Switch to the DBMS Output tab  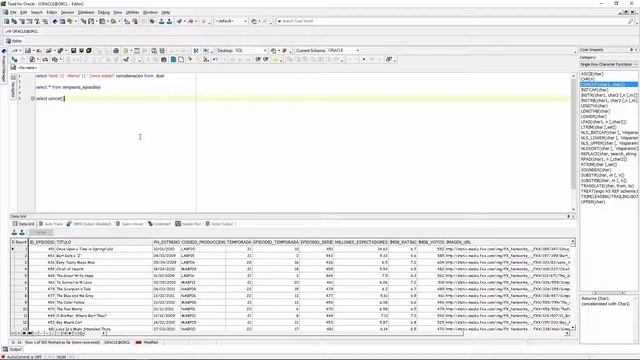pyautogui.click(x=89, y=224)
